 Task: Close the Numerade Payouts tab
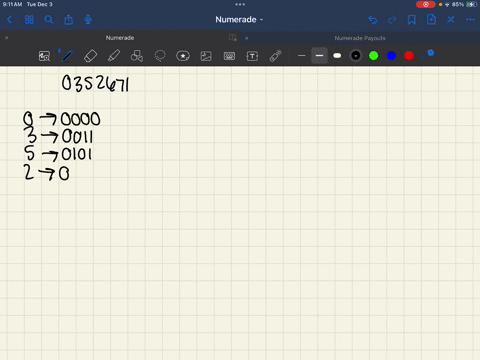(247, 38)
